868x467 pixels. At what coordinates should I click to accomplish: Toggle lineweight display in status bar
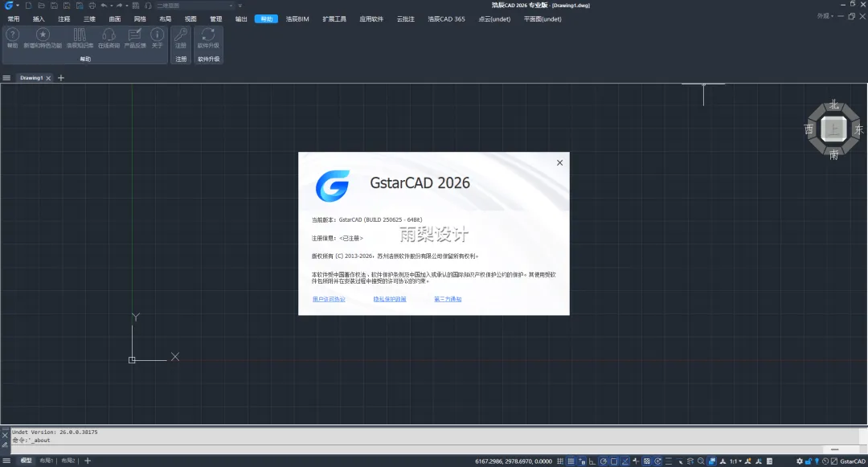669,461
